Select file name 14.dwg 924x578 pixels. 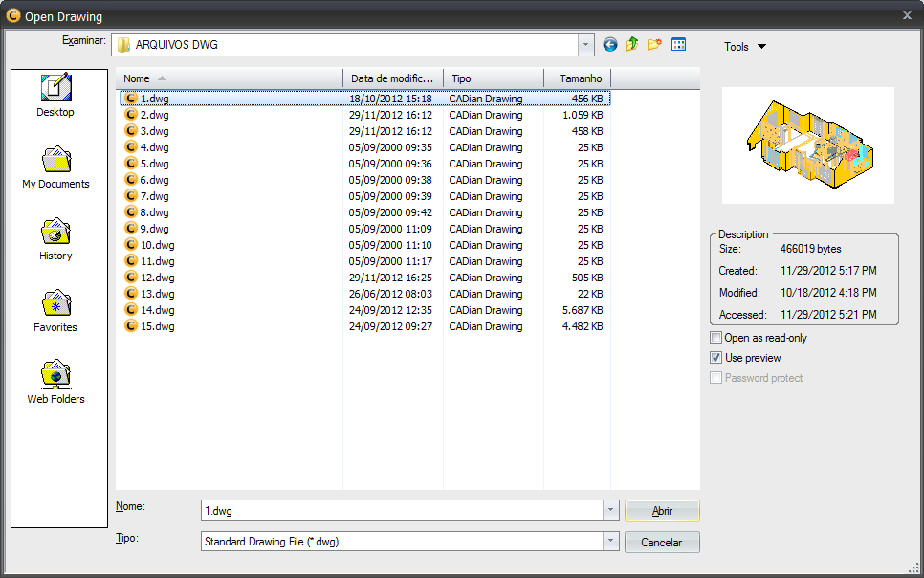coord(157,310)
